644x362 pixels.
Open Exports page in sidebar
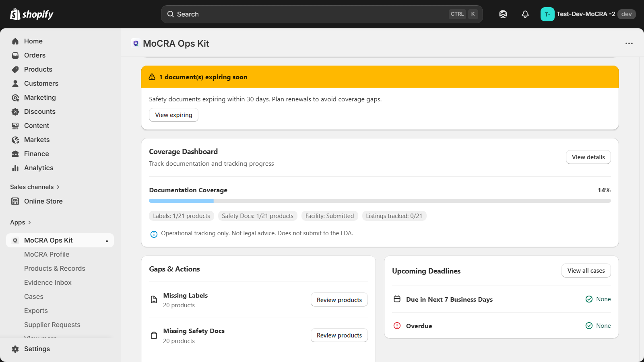(36, 311)
